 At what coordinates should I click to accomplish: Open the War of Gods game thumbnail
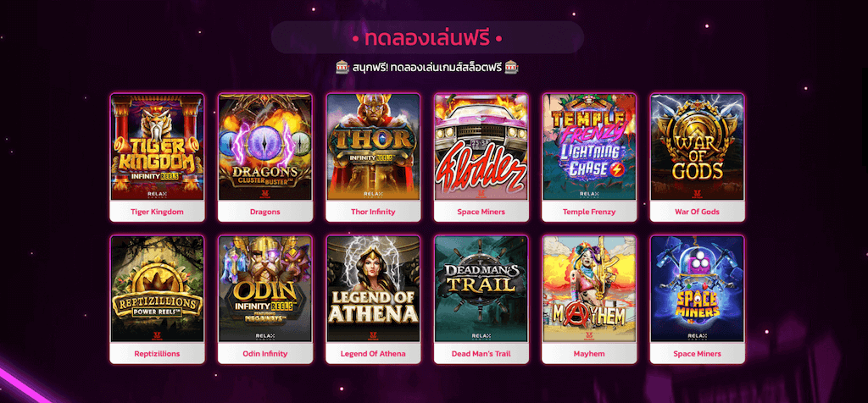click(x=697, y=147)
